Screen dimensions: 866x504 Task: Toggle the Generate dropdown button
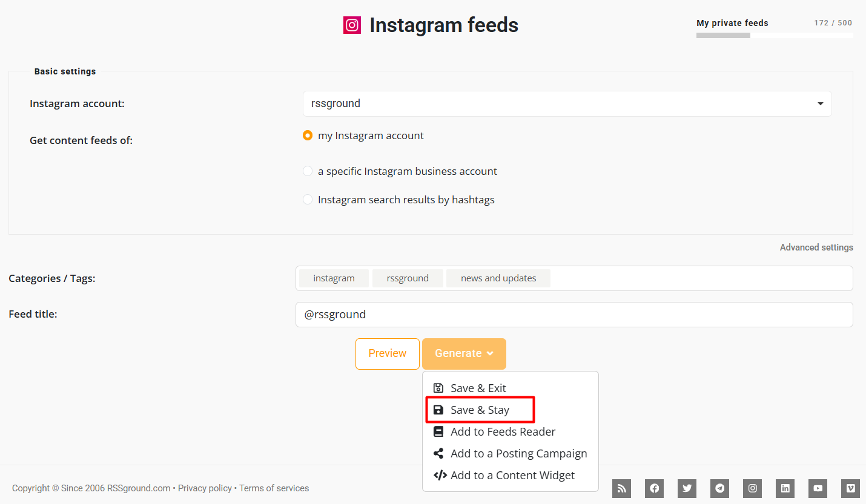[464, 353]
